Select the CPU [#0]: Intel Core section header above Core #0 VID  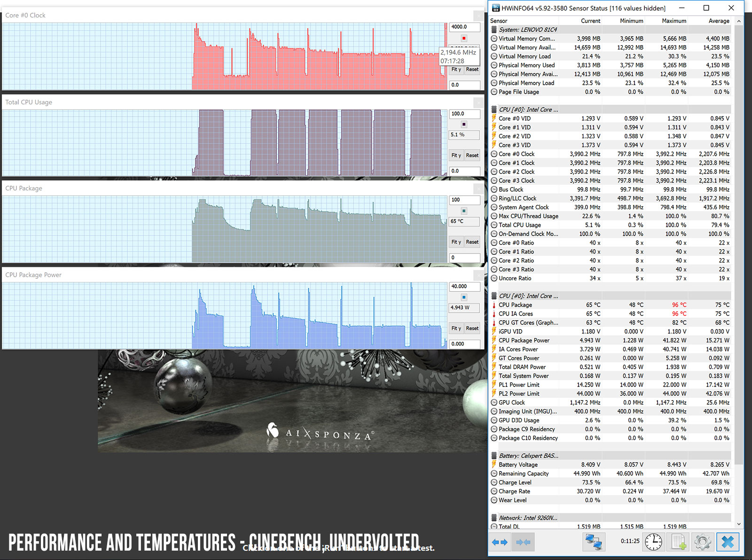610,110
